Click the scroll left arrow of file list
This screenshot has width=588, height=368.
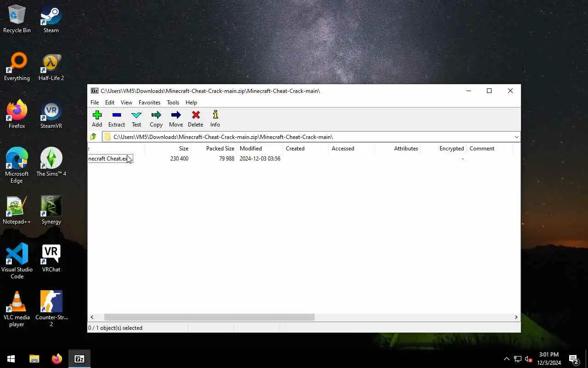tap(92, 317)
